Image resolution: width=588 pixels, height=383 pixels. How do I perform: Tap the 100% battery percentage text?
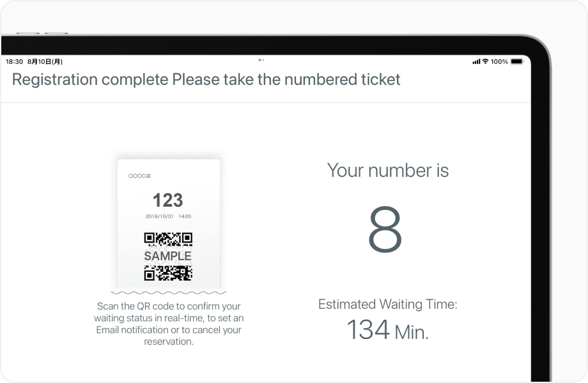tap(499, 61)
